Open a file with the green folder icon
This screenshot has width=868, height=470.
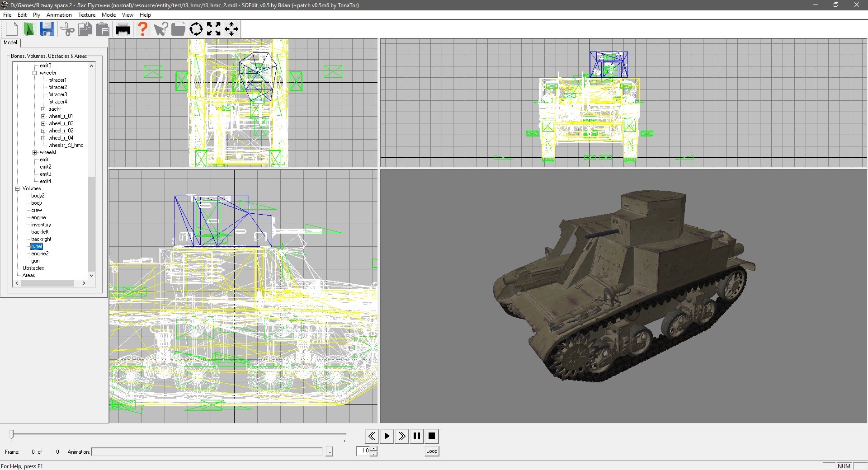(x=29, y=29)
